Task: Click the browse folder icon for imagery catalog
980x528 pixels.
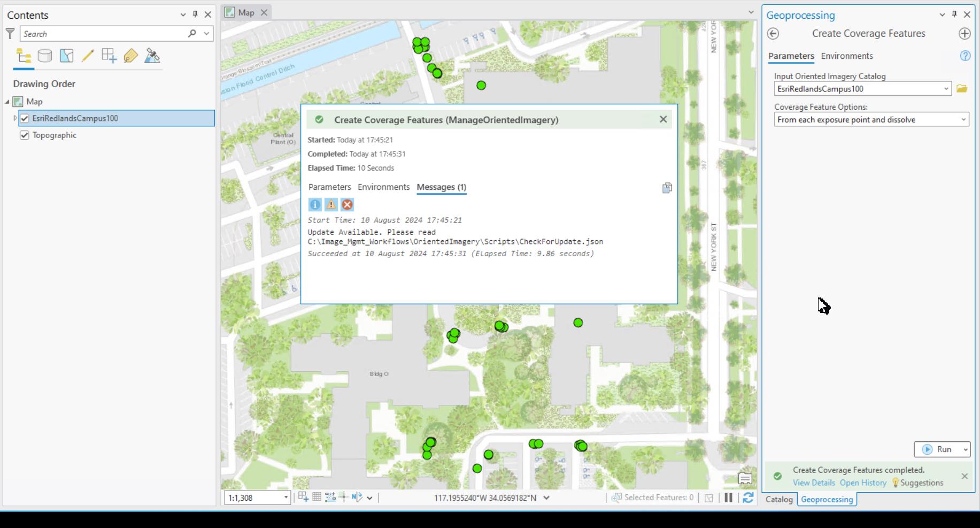Action: (x=961, y=89)
